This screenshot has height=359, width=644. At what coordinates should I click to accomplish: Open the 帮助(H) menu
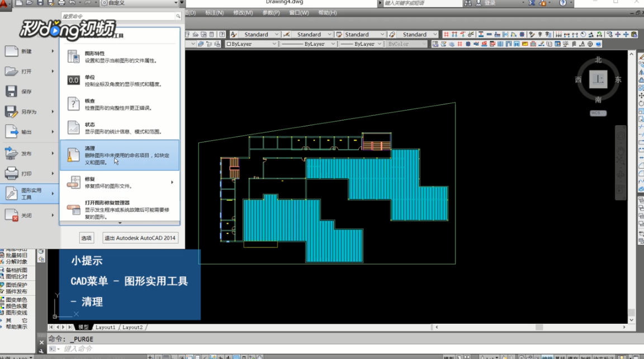click(328, 13)
